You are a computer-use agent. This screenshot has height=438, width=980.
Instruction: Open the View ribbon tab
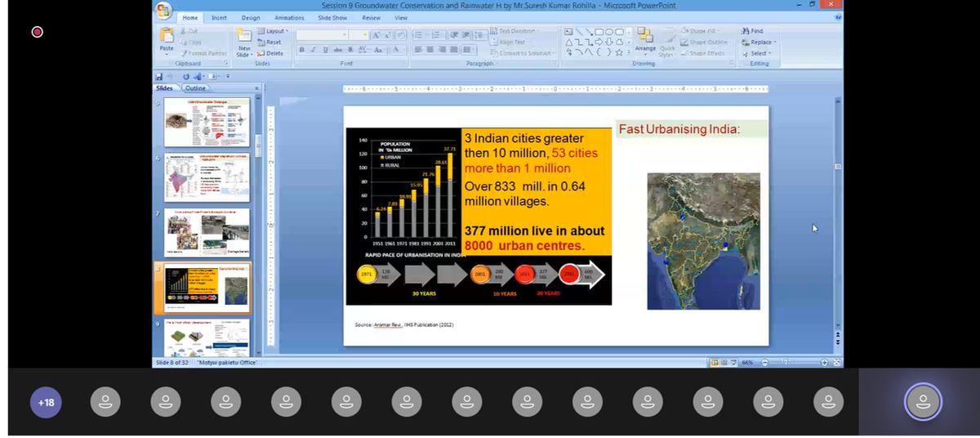click(401, 17)
